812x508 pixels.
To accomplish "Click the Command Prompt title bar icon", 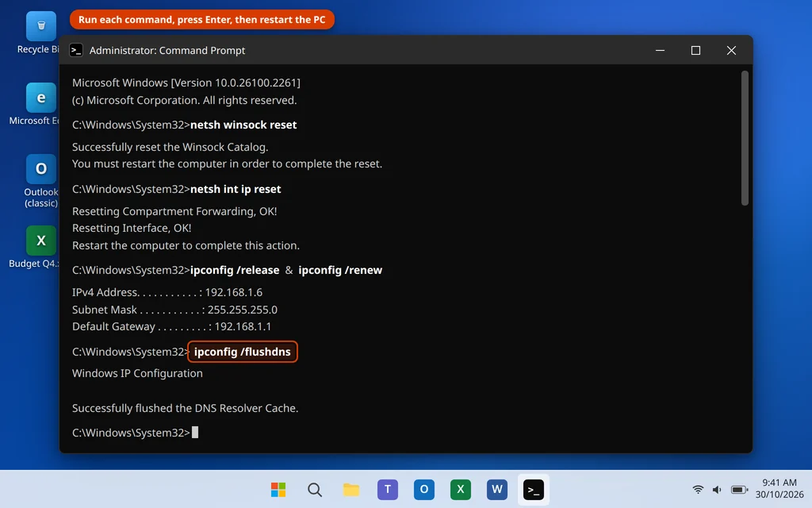I will 76,50.
